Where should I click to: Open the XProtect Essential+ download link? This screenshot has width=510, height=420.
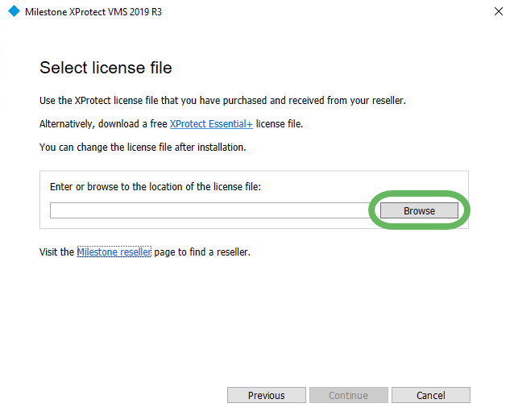[211, 124]
